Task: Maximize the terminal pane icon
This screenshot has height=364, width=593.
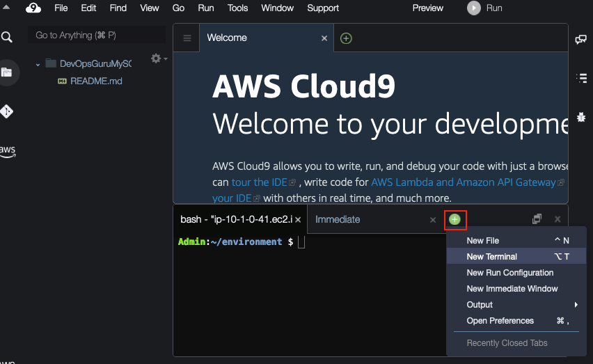Action: tap(537, 219)
